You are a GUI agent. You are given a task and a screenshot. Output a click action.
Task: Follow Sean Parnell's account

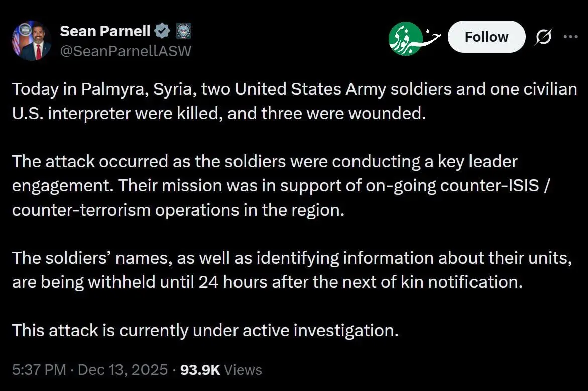(486, 37)
